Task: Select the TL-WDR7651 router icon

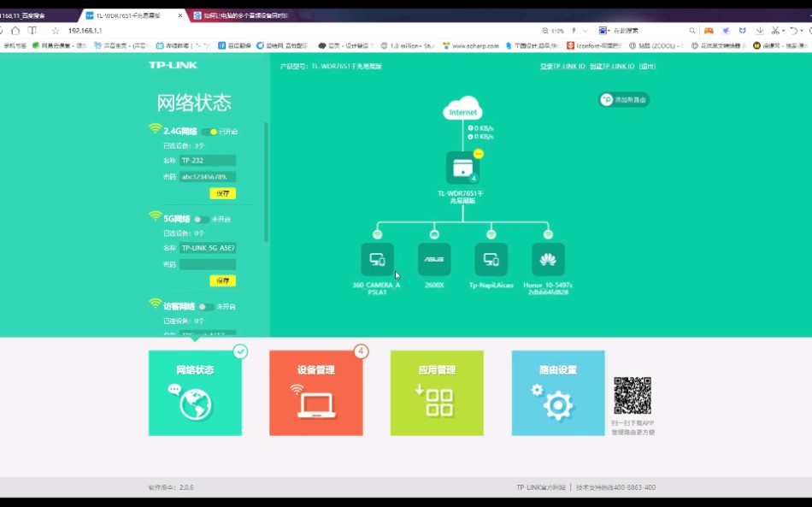Action: [462, 168]
